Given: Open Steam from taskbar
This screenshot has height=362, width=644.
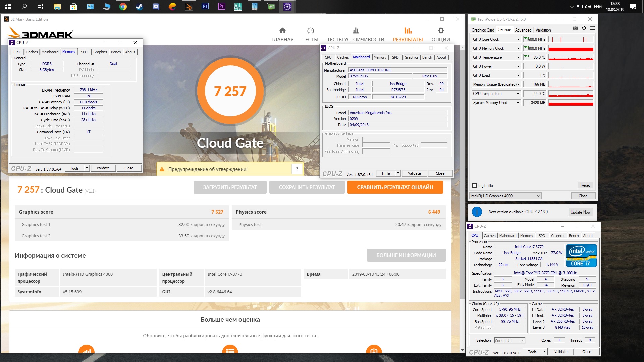Looking at the screenshot, I should [x=140, y=6].
